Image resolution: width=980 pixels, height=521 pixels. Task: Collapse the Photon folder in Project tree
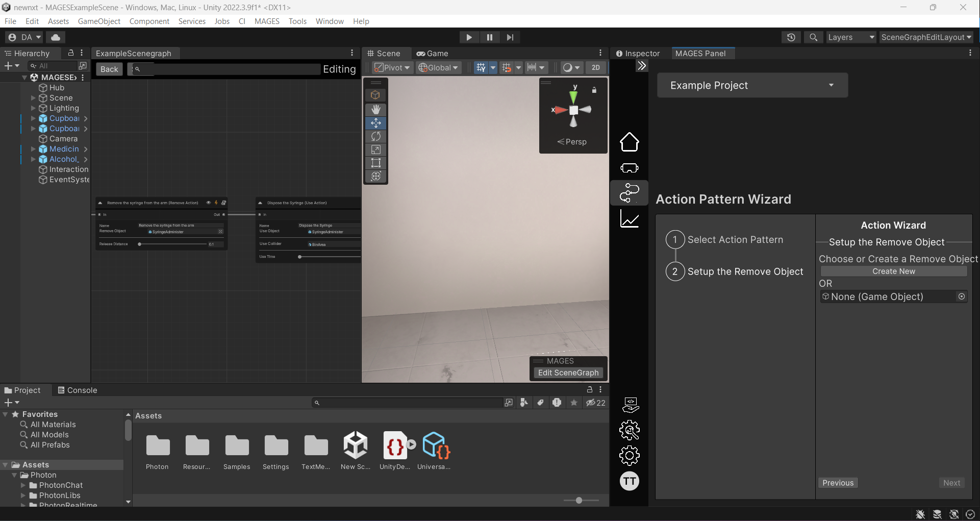click(14, 475)
